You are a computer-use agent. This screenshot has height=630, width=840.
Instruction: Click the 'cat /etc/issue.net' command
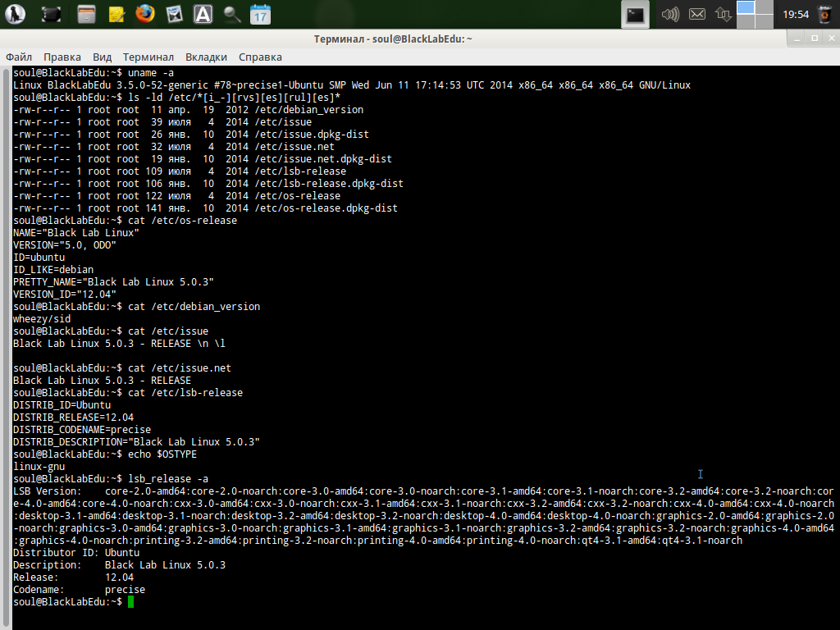click(x=180, y=368)
